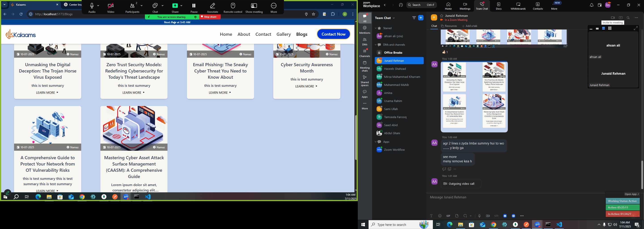Click the green Share button in meeting toolbar
The width and height of the screenshot is (644, 229).
click(x=175, y=8)
